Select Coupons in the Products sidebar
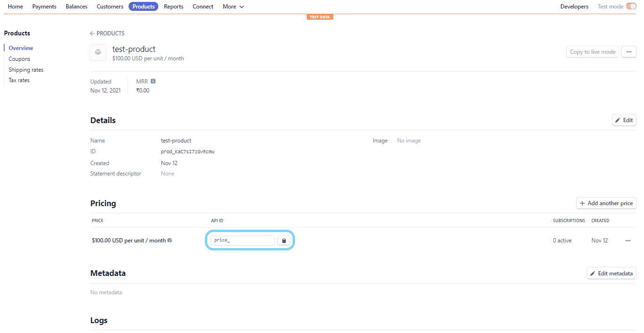Viewport: 644px width, 333px height. tap(19, 59)
